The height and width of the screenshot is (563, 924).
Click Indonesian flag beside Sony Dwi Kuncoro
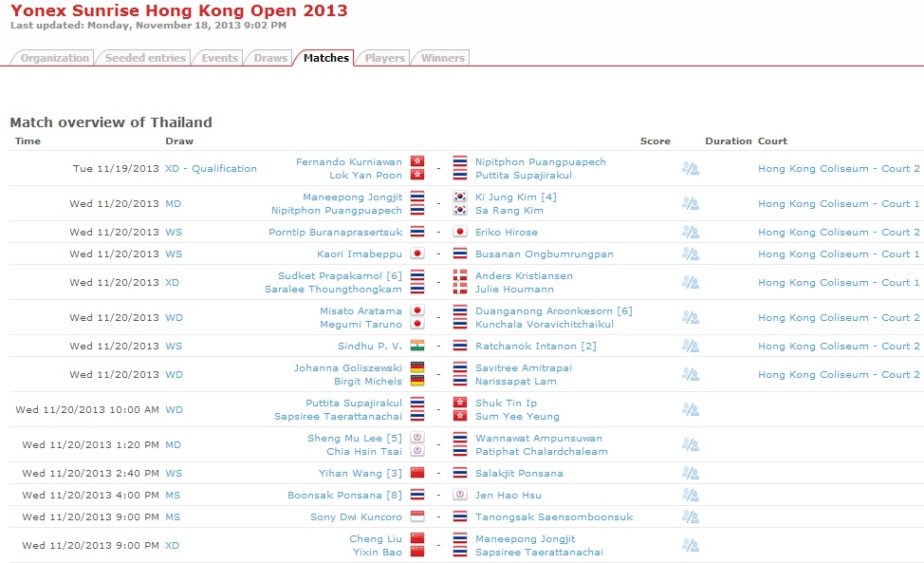click(x=417, y=516)
